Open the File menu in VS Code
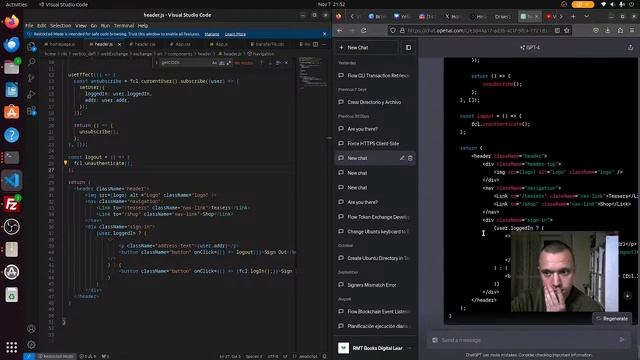This screenshot has width=640, height=360. [29, 25]
